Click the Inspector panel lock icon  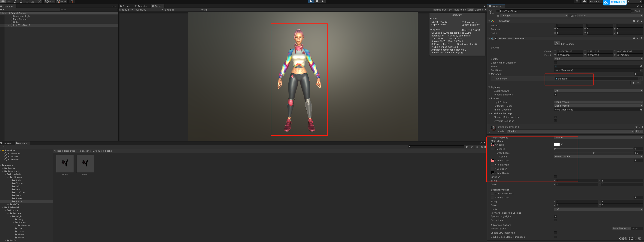tap(638, 6)
